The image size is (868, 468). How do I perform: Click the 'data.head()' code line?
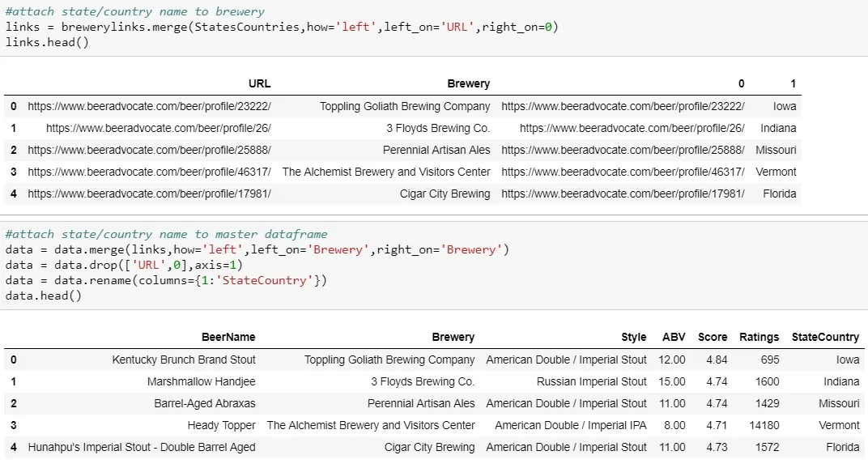click(x=44, y=296)
